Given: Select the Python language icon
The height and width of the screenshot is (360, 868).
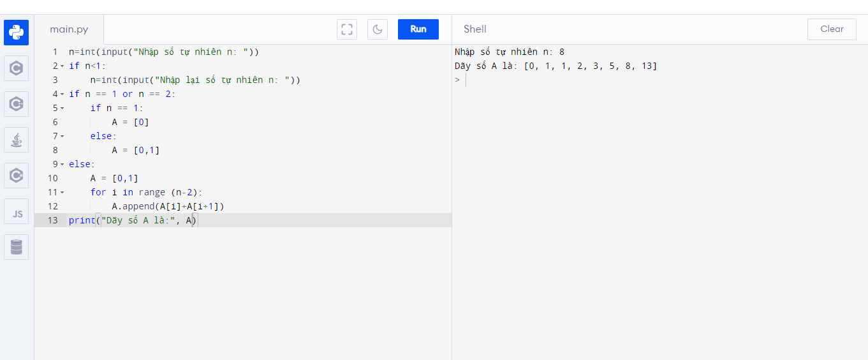Looking at the screenshot, I should pos(16,32).
